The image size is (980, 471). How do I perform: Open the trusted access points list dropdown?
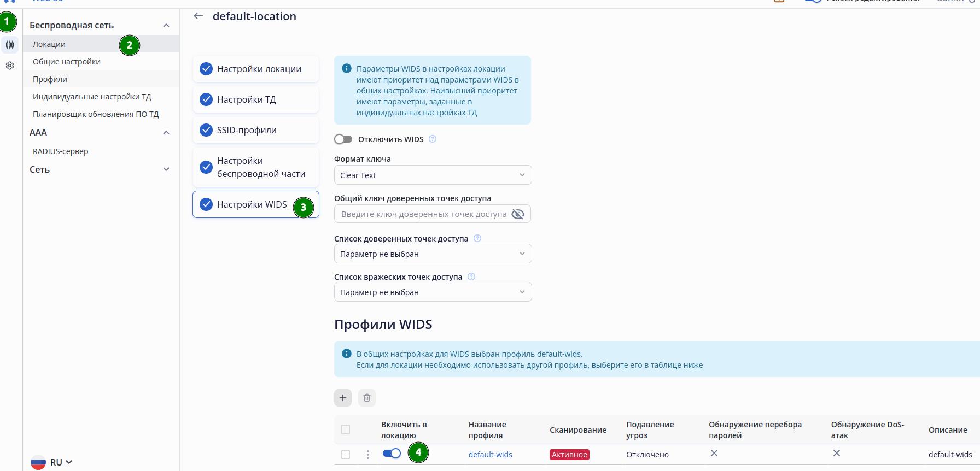[433, 254]
